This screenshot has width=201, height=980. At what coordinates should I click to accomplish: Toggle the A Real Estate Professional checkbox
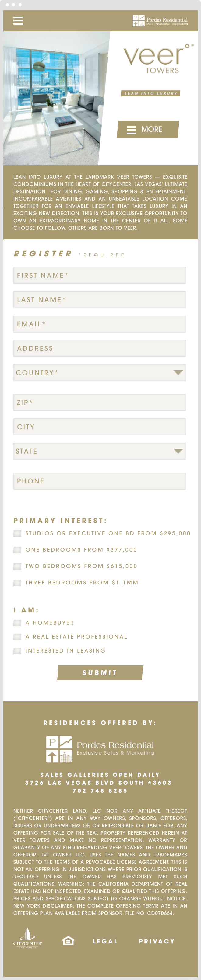click(18, 637)
